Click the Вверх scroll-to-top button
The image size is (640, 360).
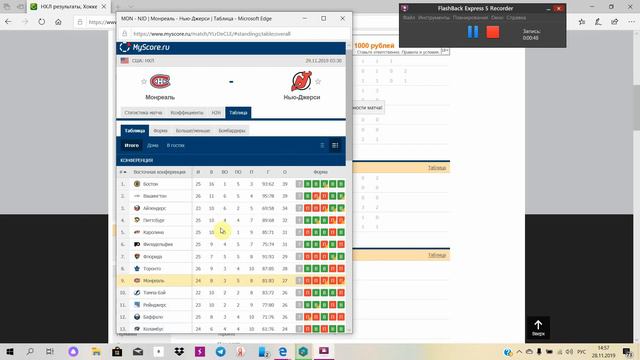pos(538,328)
